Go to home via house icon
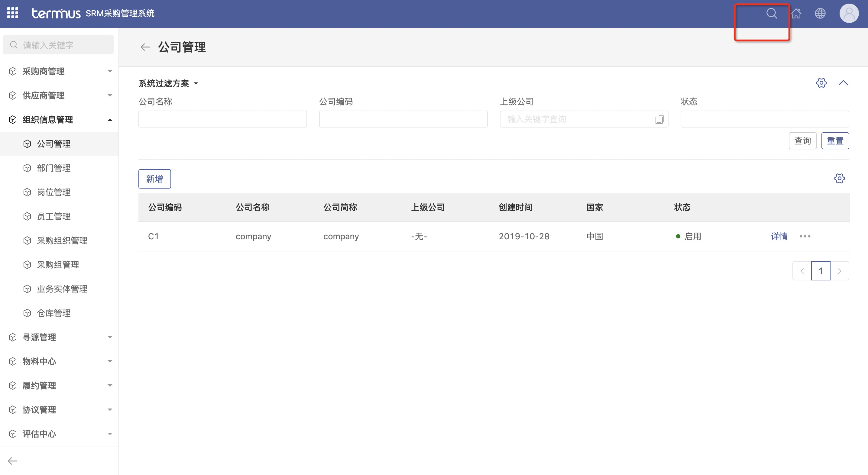 coord(796,14)
